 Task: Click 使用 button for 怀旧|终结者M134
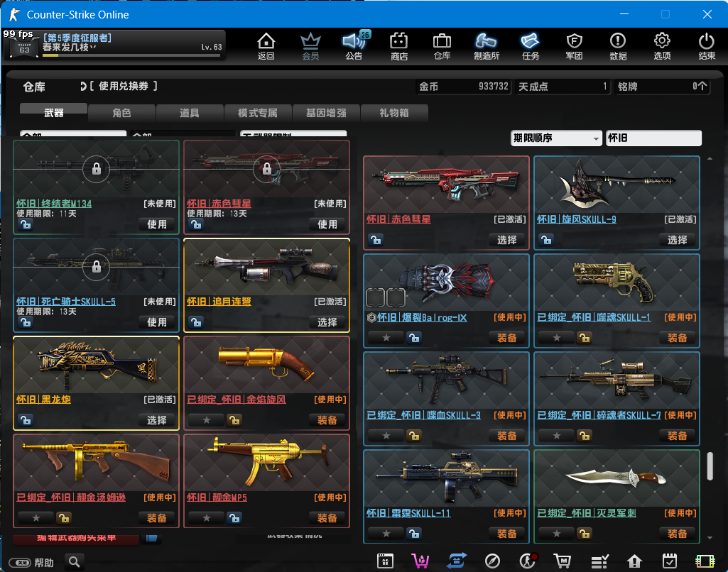click(x=157, y=224)
